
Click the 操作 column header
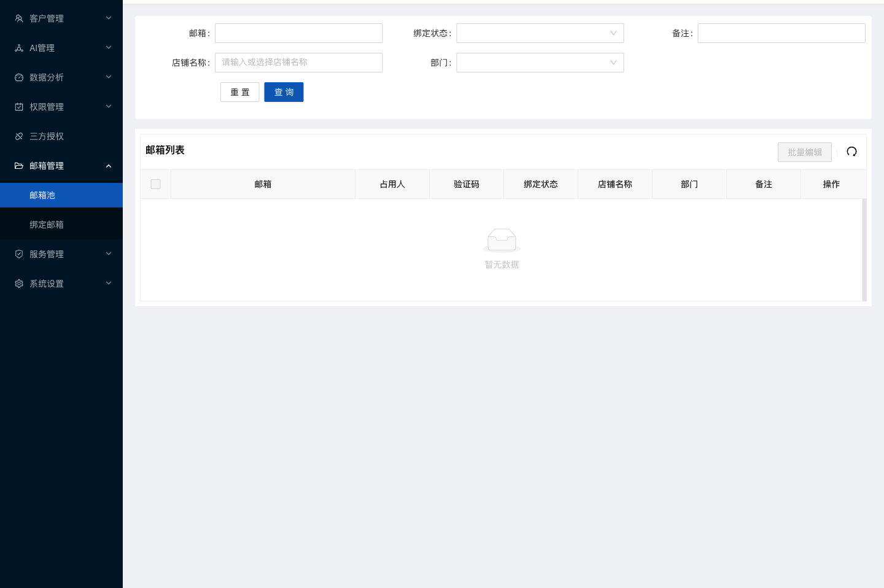click(x=832, y=184)
